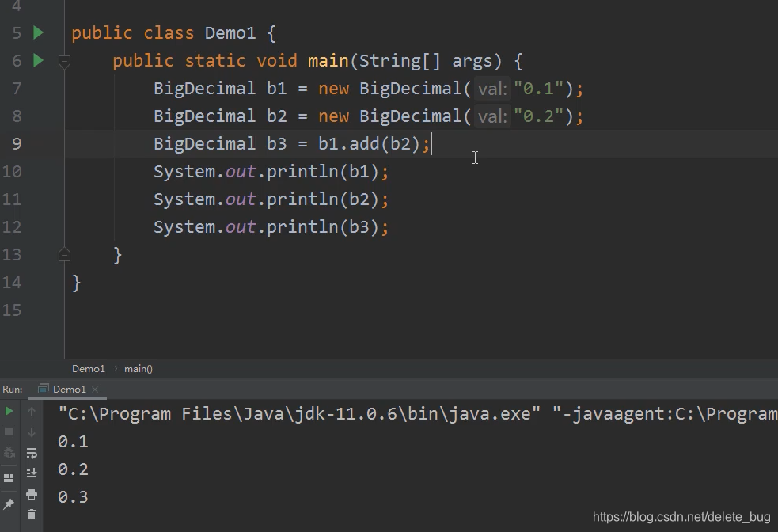Stop the running process in the Run panel
Image resolution: width=778 pixels, height=532 pixels.
click(x=9, y=431)
